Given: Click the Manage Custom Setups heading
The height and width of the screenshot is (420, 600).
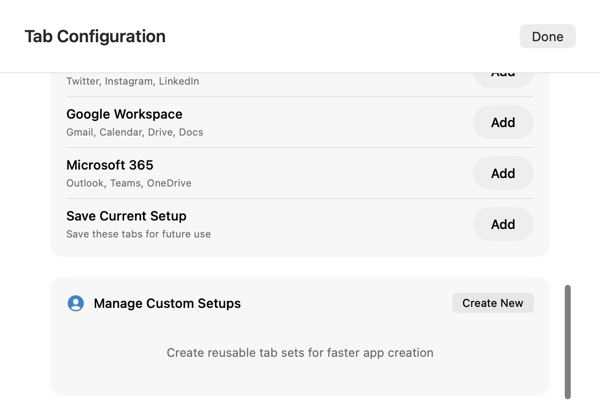Looking at the screenshot, I should tap(167, 303).
